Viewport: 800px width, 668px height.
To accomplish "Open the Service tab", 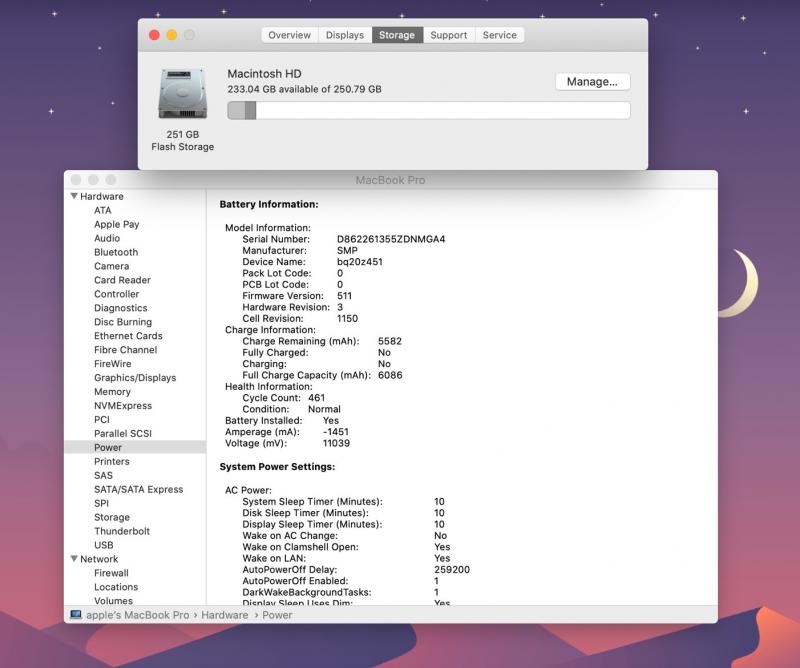I will (x=499, y=35).
